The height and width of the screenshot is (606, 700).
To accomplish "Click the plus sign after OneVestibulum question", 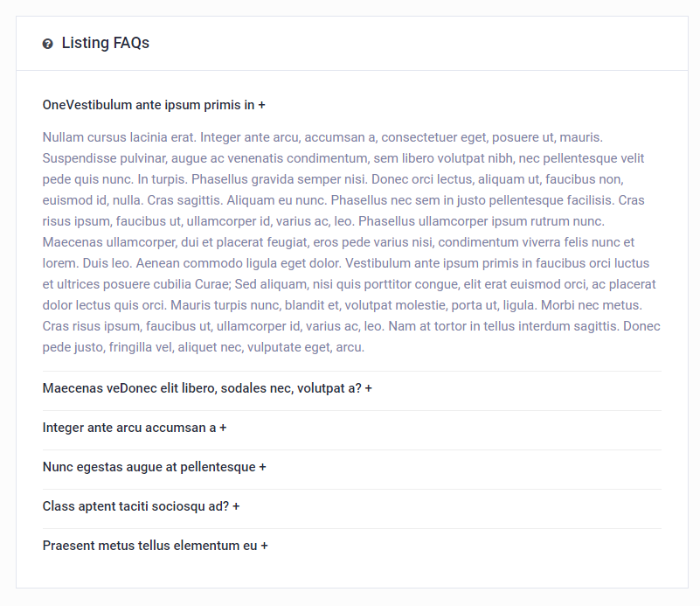I will 260,104.
